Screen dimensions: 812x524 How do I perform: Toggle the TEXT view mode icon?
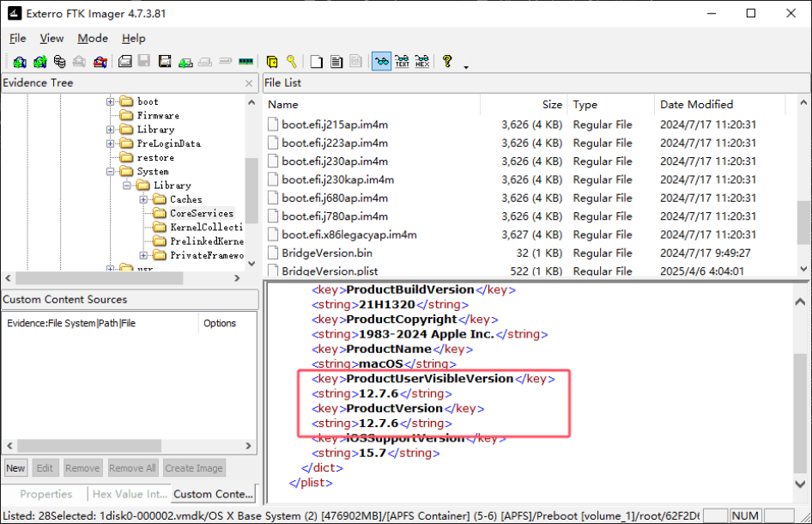click(x=402, y=62)
